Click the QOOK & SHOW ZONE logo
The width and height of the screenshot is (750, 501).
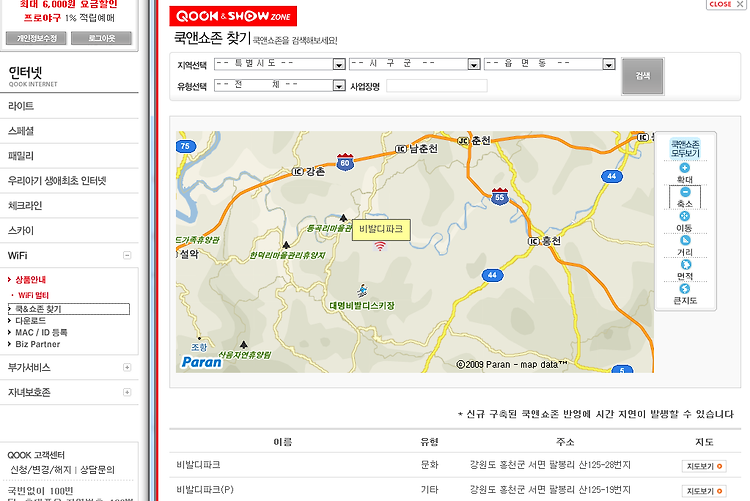pos(233,16)
